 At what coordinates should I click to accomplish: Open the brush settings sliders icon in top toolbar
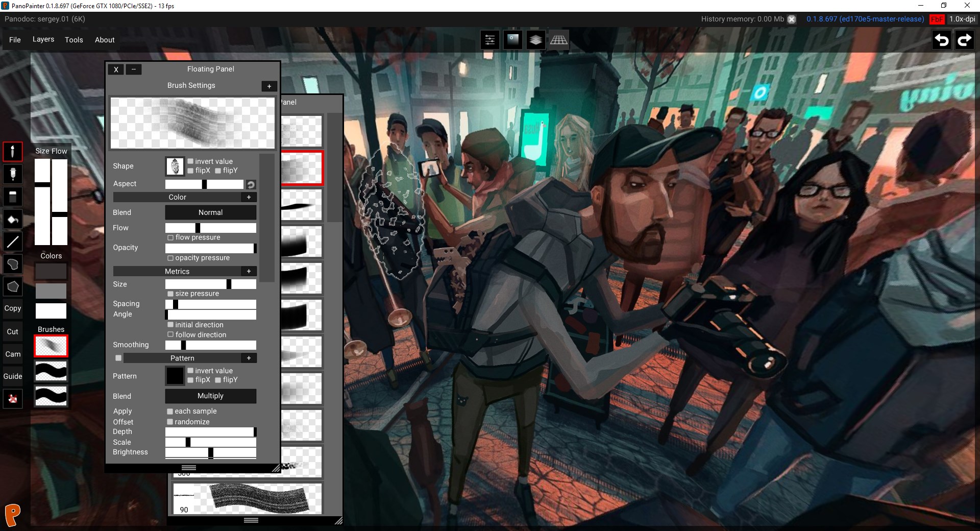click(x=490, y=40)
